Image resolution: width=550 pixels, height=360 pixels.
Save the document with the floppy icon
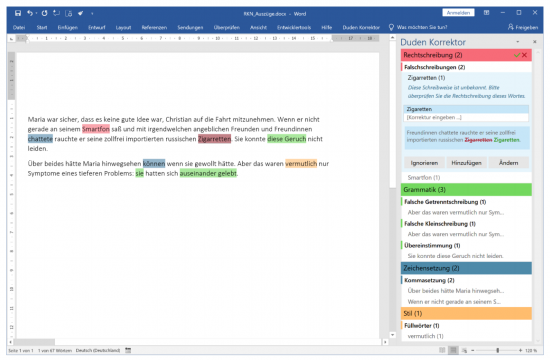click(18, 13)
